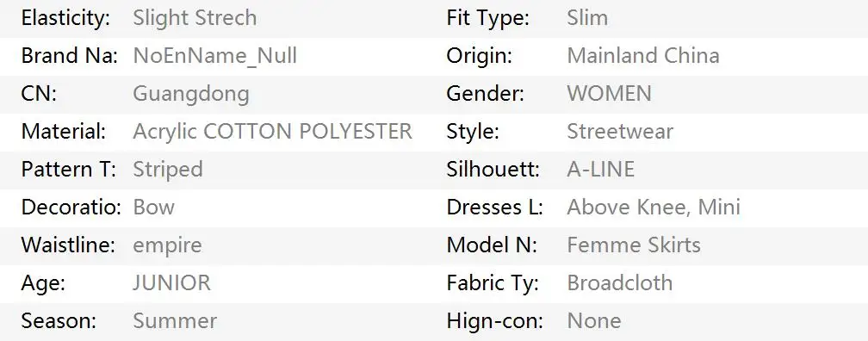
Task: Click the WOMEN gender value
Action: tap(609, 94)
